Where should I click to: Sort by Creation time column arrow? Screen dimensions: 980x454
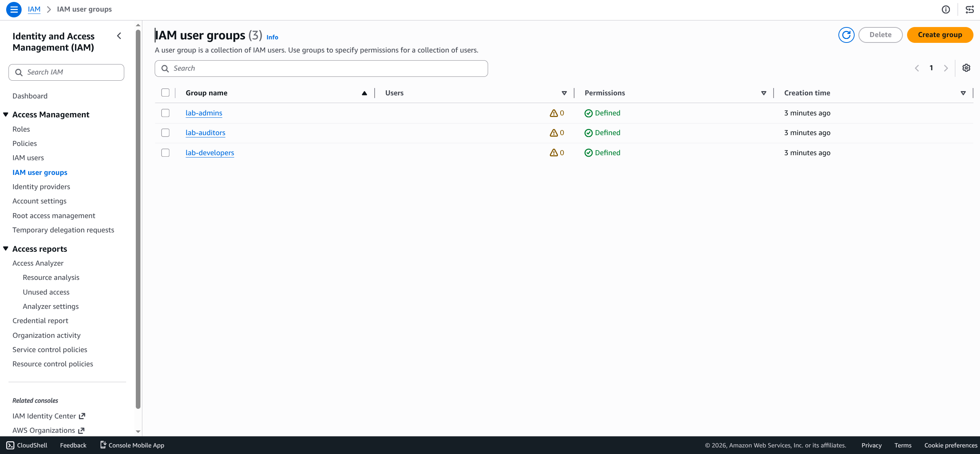(x=963, y=93)
